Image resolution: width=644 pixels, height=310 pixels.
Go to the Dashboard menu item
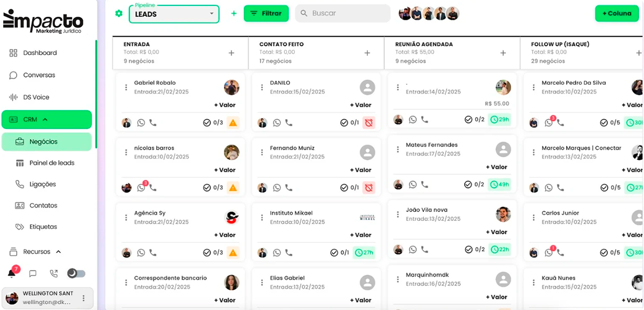[38, 53]
